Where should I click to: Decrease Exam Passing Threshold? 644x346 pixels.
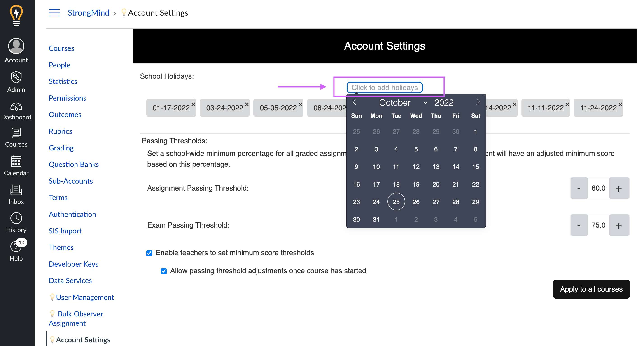point(579,225)
